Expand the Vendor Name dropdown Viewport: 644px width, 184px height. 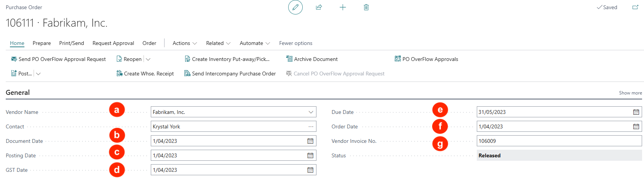(x=311, y=112)
